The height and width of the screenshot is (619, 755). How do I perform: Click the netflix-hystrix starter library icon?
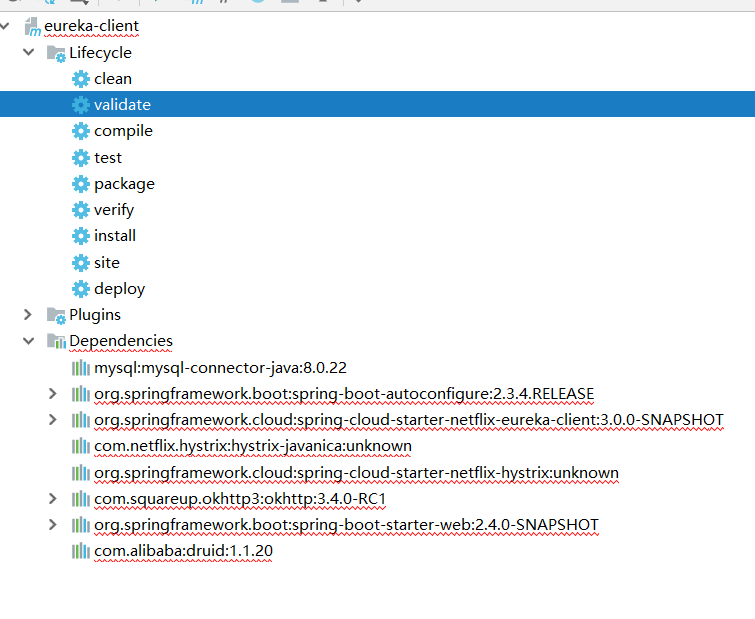[80, 473]
